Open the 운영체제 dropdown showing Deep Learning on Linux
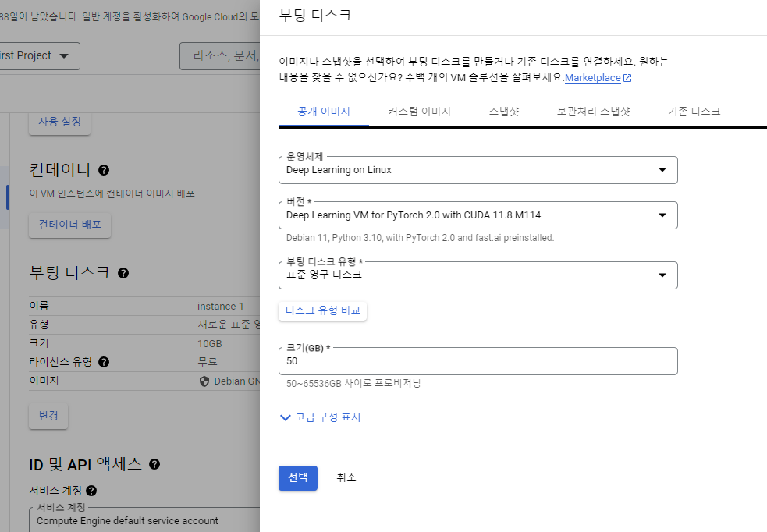767x532 pixels. click(x=478, y=170)
